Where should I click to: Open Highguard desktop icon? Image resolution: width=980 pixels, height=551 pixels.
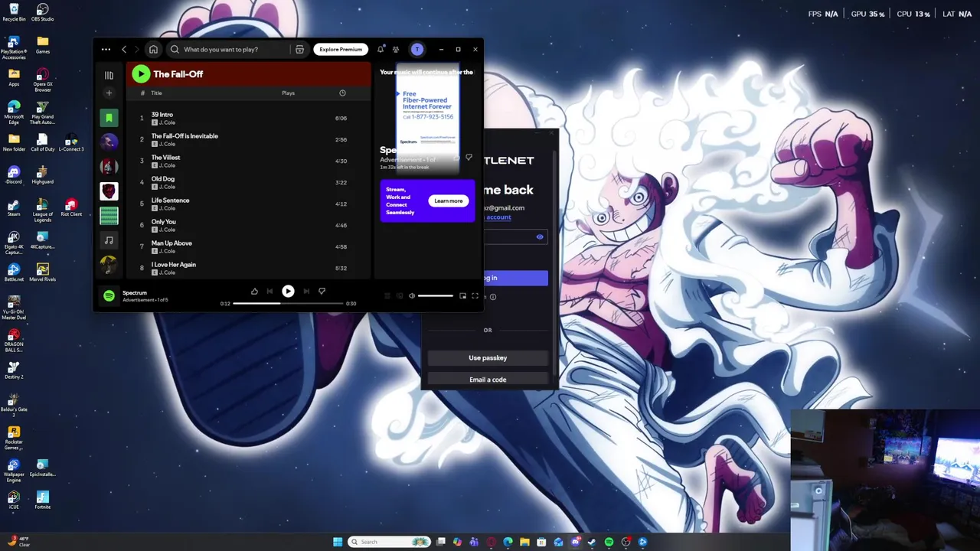pyautogui.click(x=43, y=175)
